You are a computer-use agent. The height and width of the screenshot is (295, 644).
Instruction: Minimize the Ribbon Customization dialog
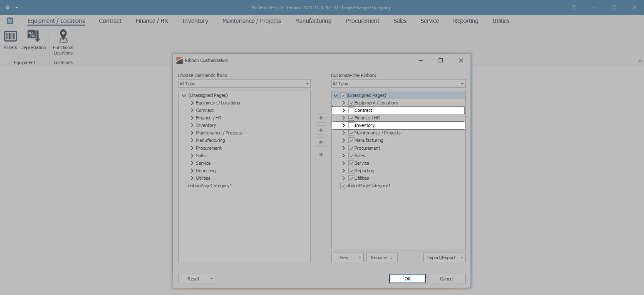(421, 60)
